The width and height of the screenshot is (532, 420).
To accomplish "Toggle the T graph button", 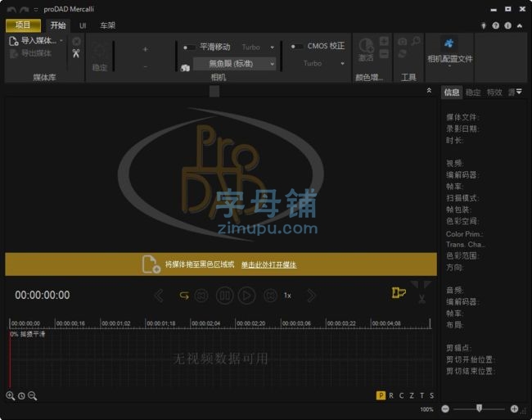I will [x=422, y=395].
